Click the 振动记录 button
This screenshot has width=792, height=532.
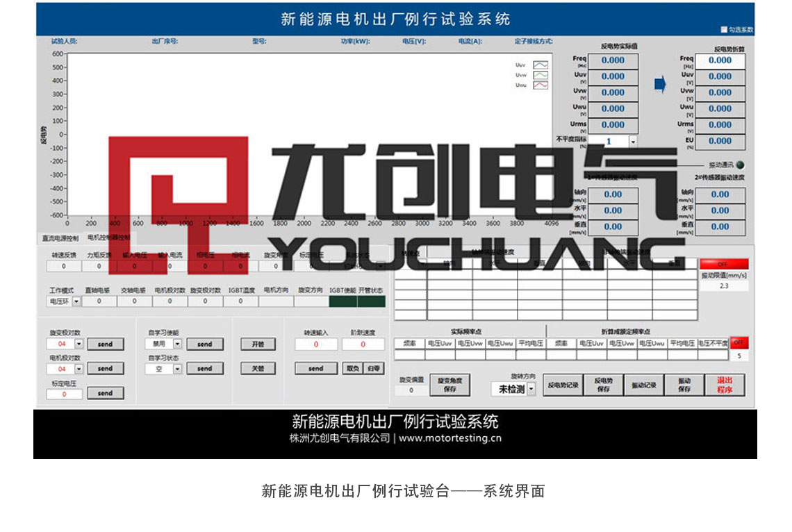[643, 385]
